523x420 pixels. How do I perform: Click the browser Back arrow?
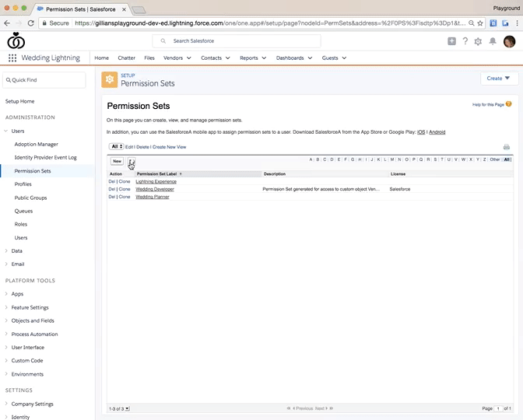click(x=7, y=23)
